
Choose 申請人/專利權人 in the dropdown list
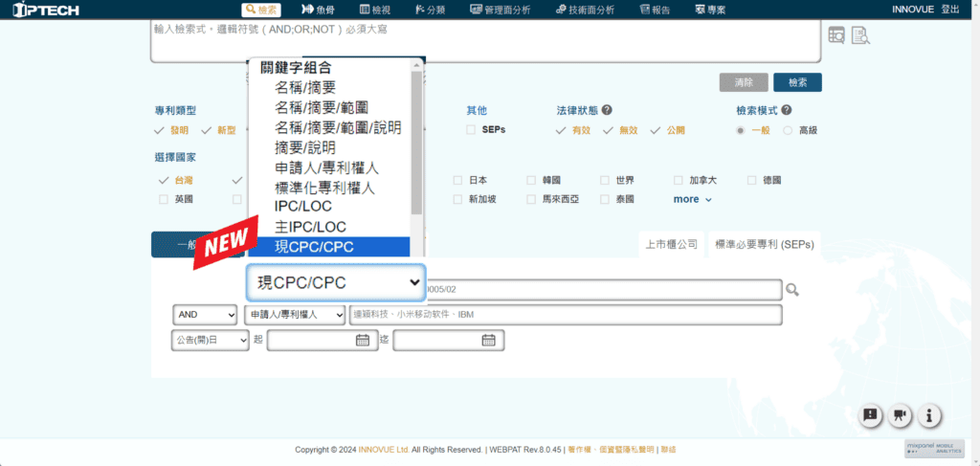325,168
